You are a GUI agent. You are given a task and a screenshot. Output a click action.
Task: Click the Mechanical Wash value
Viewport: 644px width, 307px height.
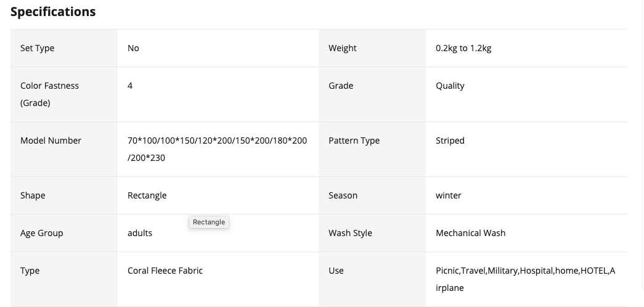tap(470, 233)
